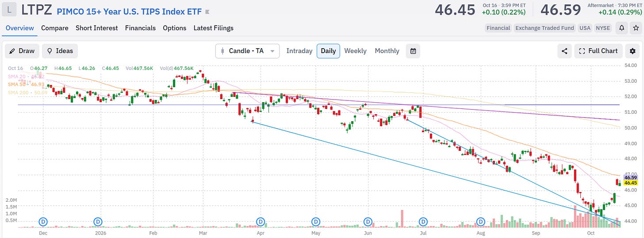The height and width of the screenshot is (238, 644).
Task: Open the Ideas lightbulb button
Action: click(x=60, y=51)
